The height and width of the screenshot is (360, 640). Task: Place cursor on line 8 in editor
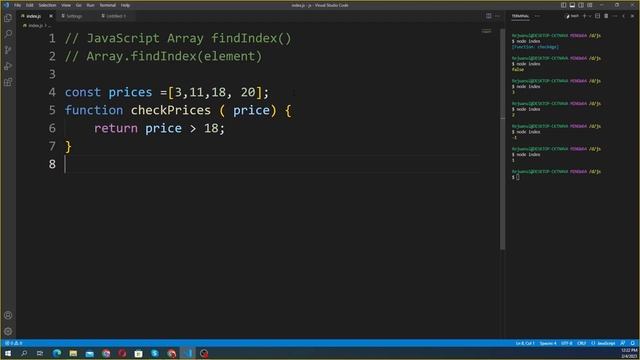tap(271, 164)
